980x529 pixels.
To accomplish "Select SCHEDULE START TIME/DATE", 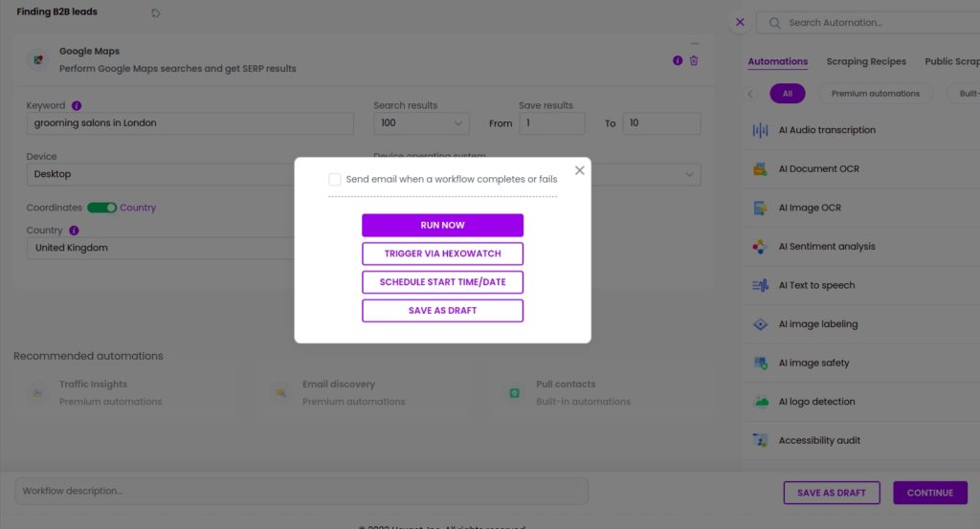I will 442,281.
